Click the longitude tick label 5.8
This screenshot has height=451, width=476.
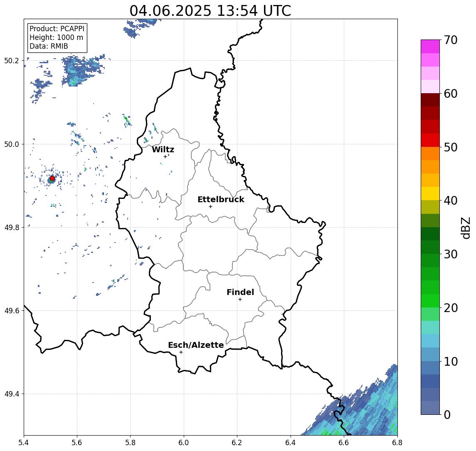point(130,443)
